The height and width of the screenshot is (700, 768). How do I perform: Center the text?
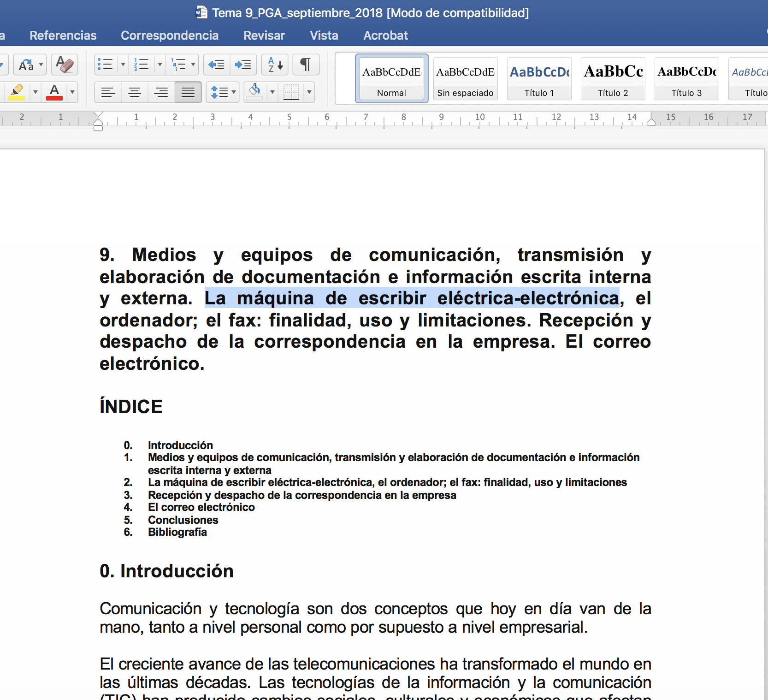pos(135,93)
